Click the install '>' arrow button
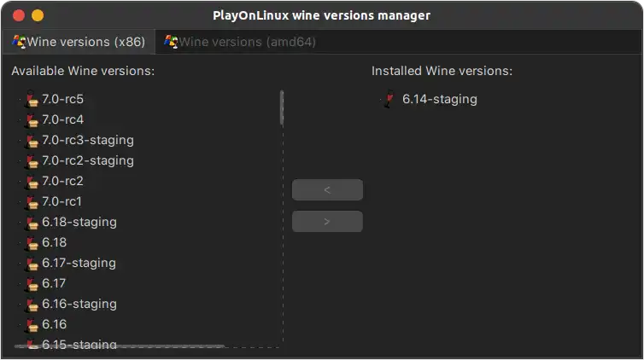This screenshot has height=360, width=644. (327, 222)
